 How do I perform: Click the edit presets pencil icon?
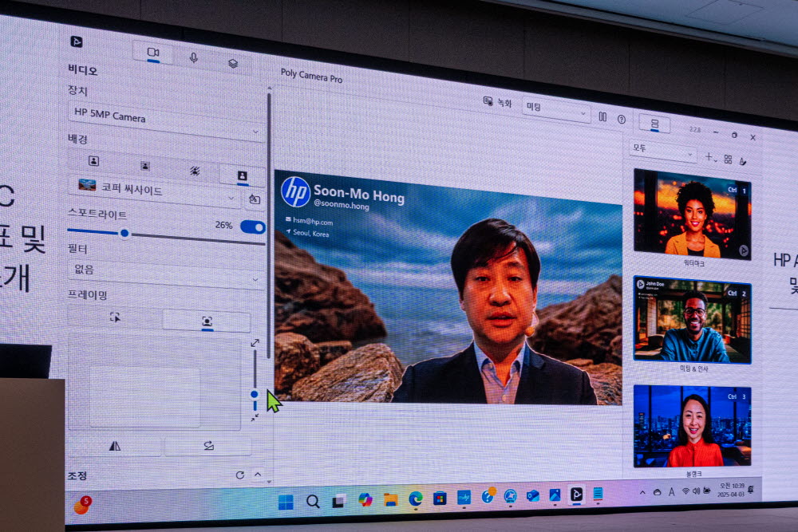pyautogui.click(x=743, y=162)
